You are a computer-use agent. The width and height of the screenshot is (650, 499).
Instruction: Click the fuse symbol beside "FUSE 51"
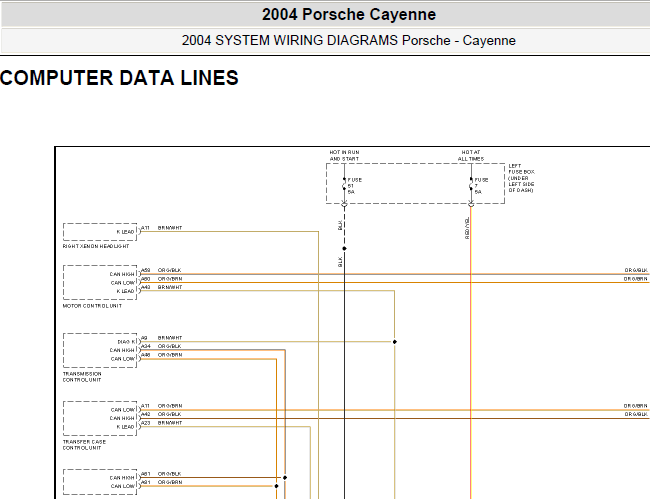[x=344, y=184]
